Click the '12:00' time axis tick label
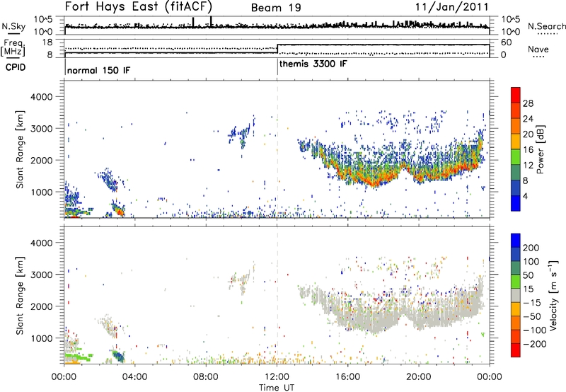The width and height of the screenshot is (566, 392). (x=277, y=377)
